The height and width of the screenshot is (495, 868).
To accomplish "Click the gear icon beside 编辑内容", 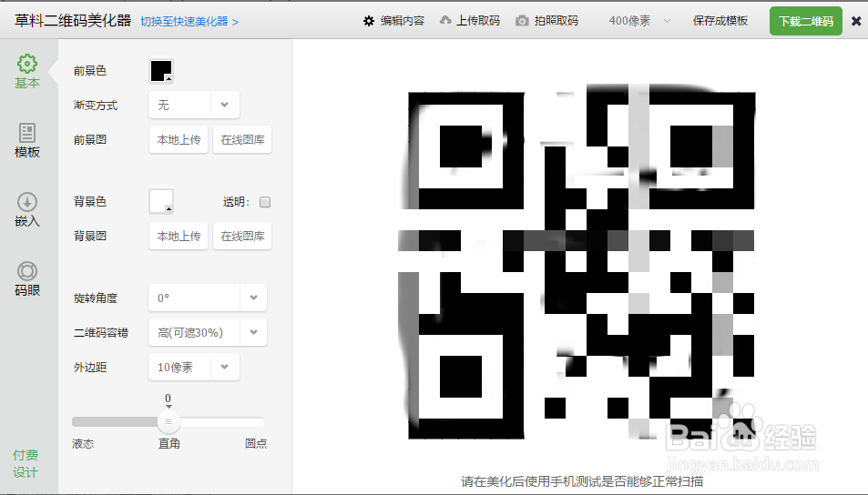I will [369, 21].
